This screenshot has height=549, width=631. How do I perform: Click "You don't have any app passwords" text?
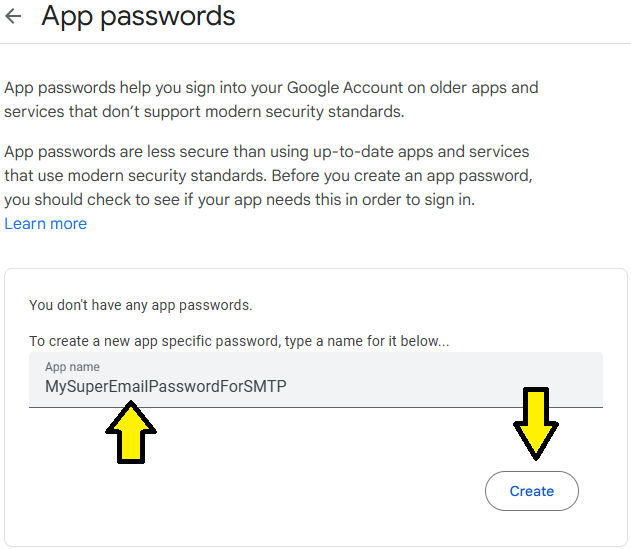pyautogui.click(x=140, y=305)
